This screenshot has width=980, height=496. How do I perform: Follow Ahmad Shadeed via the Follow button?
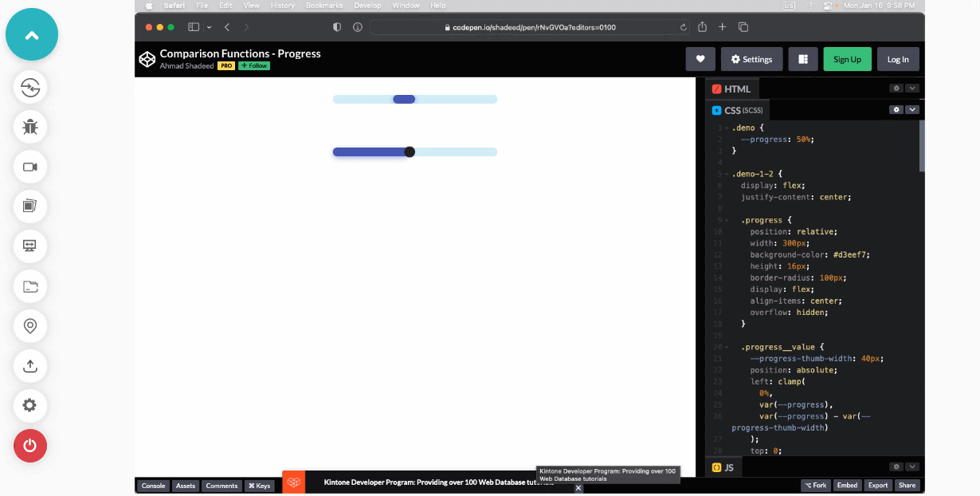pos(253,65)
